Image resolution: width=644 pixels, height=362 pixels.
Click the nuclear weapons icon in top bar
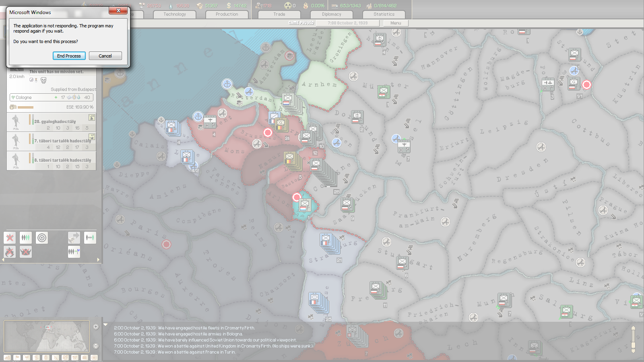point(287,6)
